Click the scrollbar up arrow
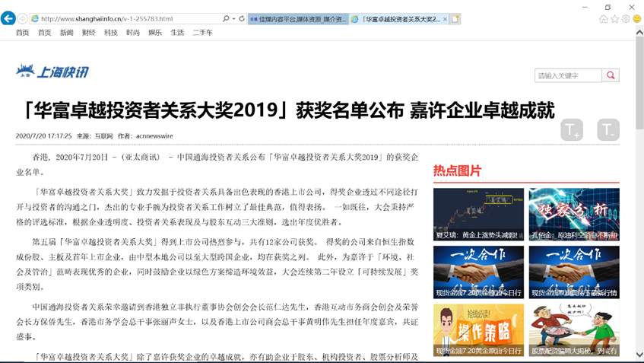This screenshot has height=363, width=644. pos(639,32)
